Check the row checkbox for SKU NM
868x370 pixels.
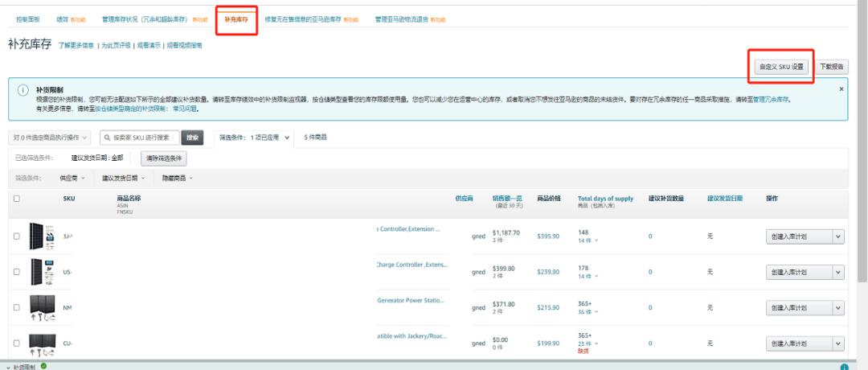[x=17, y=307]
